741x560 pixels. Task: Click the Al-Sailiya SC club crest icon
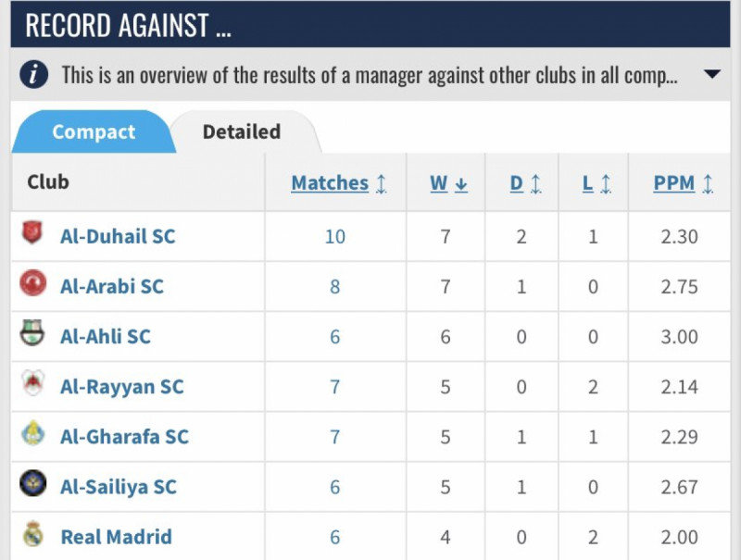pos(32,485)
